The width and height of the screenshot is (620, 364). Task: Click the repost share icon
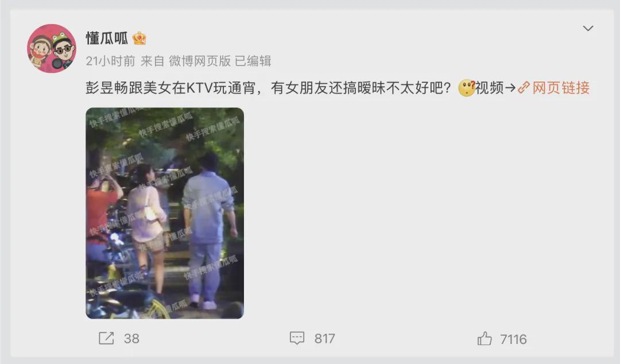point(106,338)
